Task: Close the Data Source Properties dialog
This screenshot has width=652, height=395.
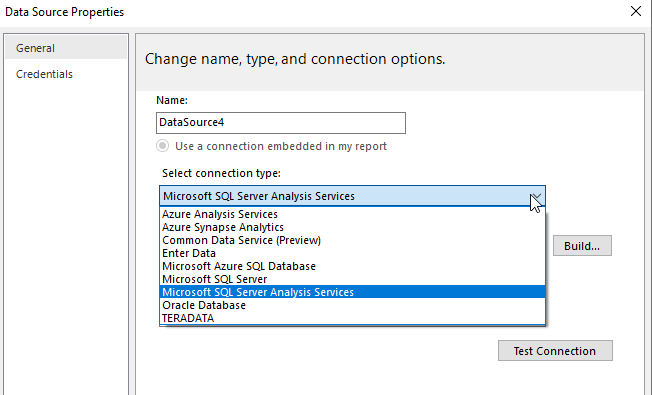Action: (636, 11)
